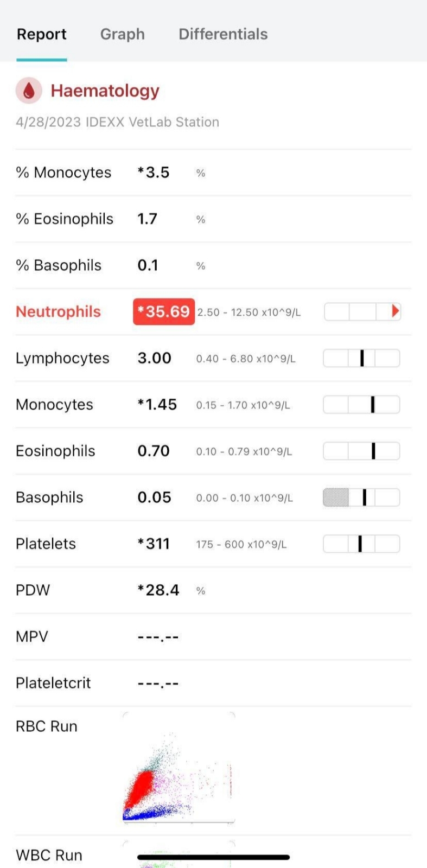This screenshot has width=427, height=868.
Task: Click the red arrow on Neutrophils range bar
Action: pyautogui.click(x=396, y=311)
